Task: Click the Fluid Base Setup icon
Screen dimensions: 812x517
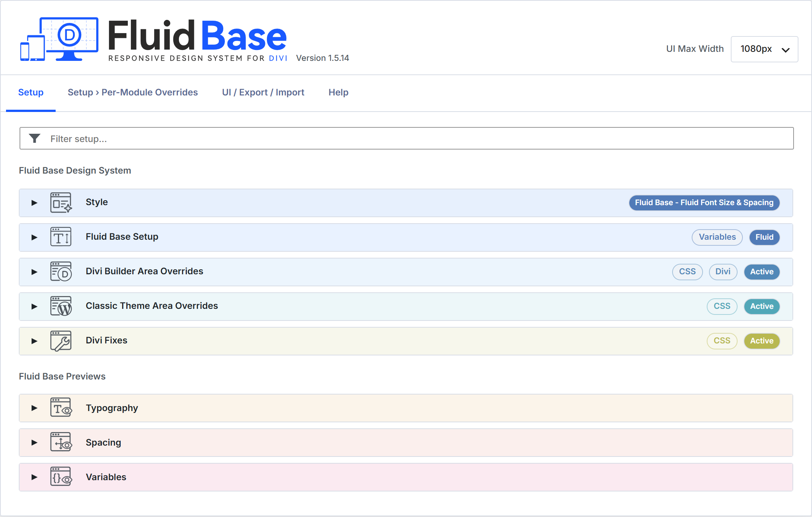Action: [61, 237]
